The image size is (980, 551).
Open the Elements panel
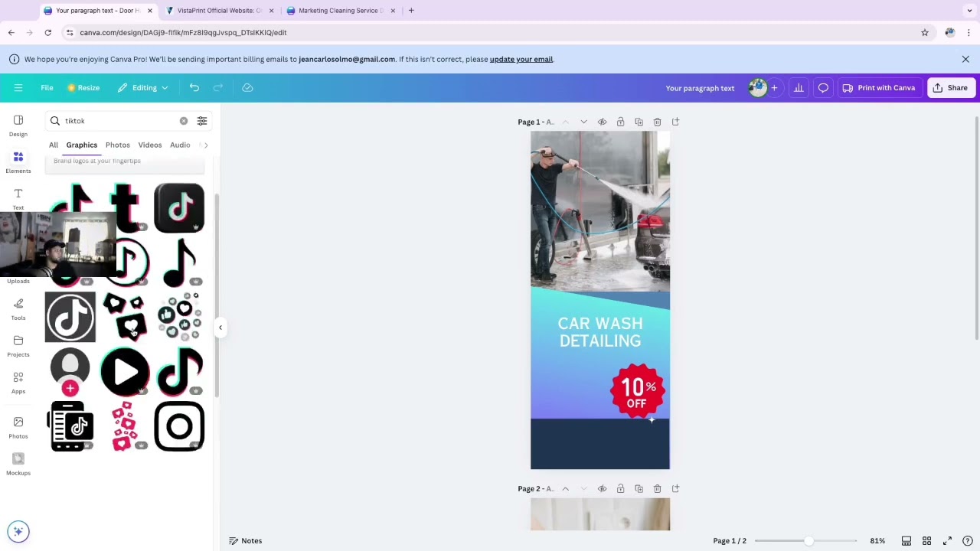18,162
